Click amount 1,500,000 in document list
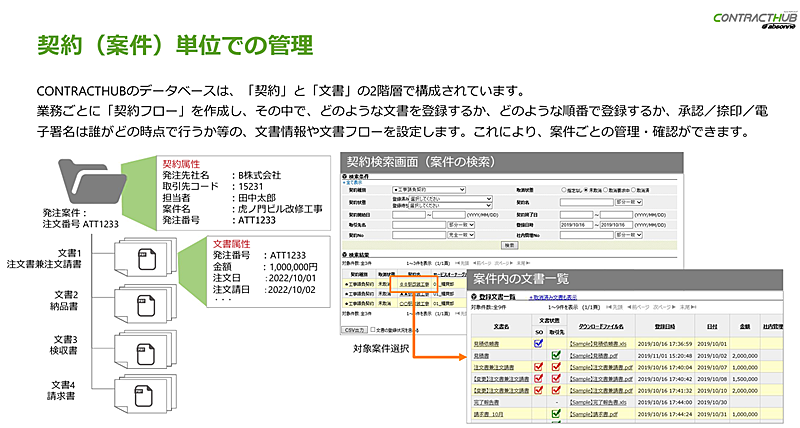Screen dimensions: 800x428 pos(744,379)
